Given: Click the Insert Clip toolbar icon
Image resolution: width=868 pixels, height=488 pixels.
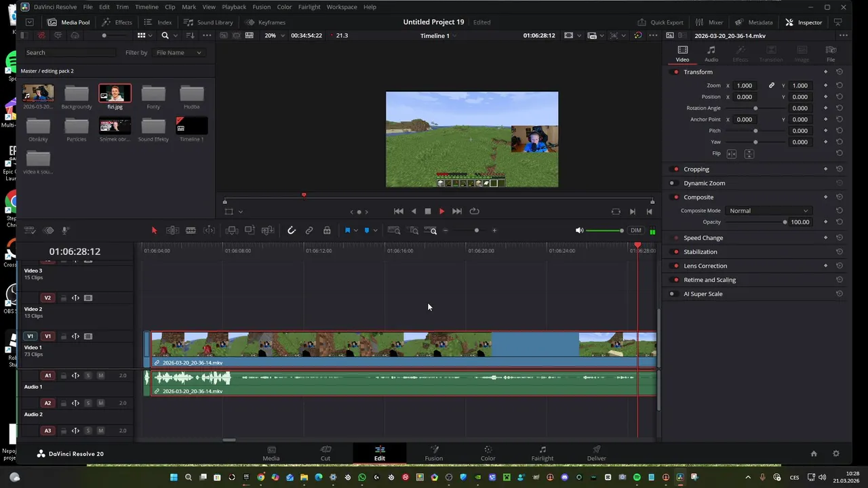Looking at the screenshot, I should point(232,230).
